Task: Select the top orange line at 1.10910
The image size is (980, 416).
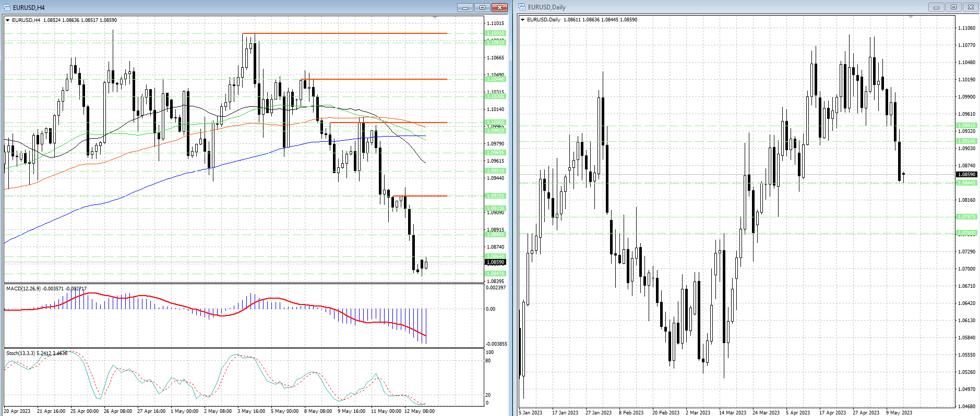Action: [x=344, y=33]
